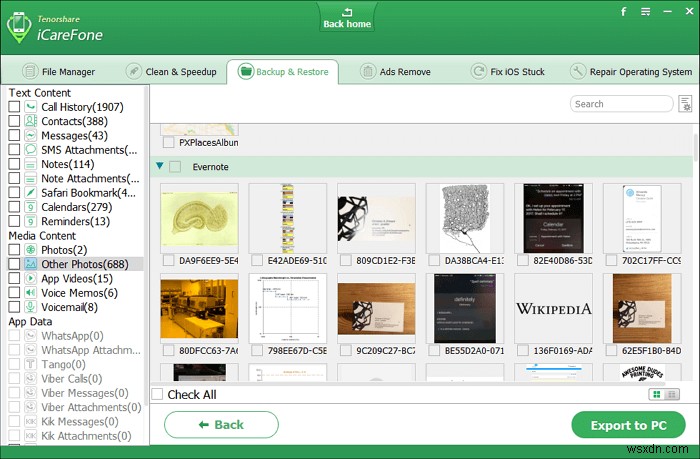Click into the Search field
700x459 pixels.
tap(621, 104)
